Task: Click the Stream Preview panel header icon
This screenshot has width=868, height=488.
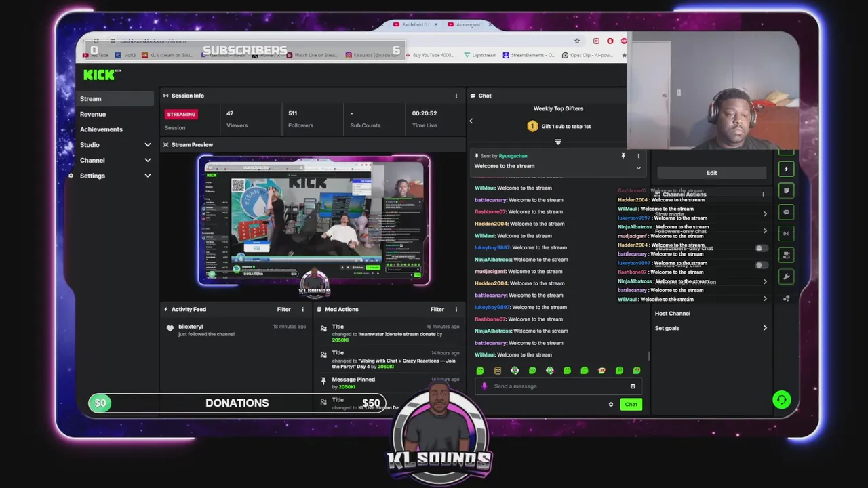Action: [x=166, y=145]
